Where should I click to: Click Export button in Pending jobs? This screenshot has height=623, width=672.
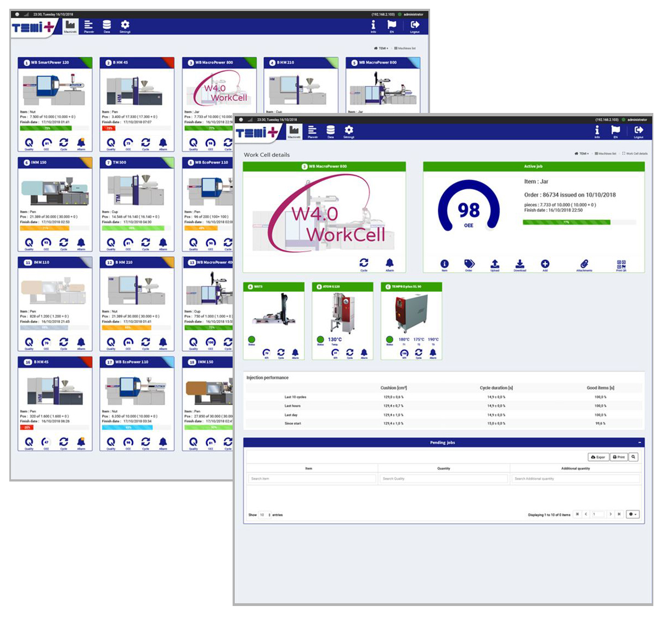598,457
